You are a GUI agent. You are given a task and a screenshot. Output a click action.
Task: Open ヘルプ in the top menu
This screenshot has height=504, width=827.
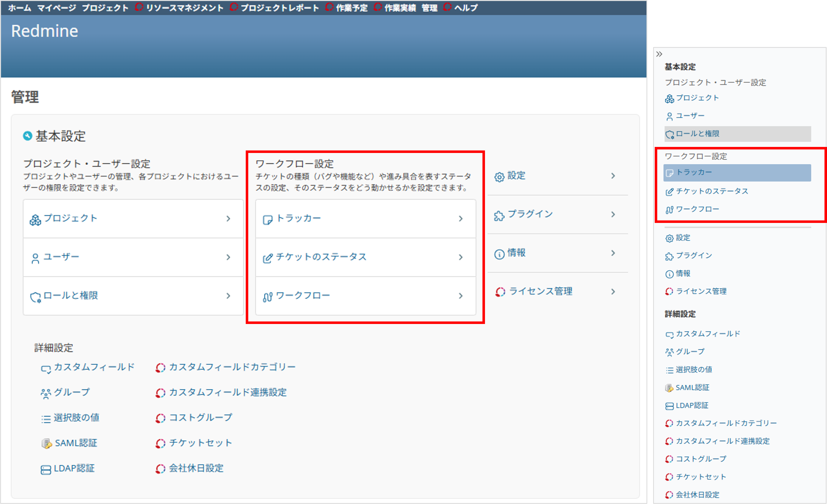coord(466,8)
